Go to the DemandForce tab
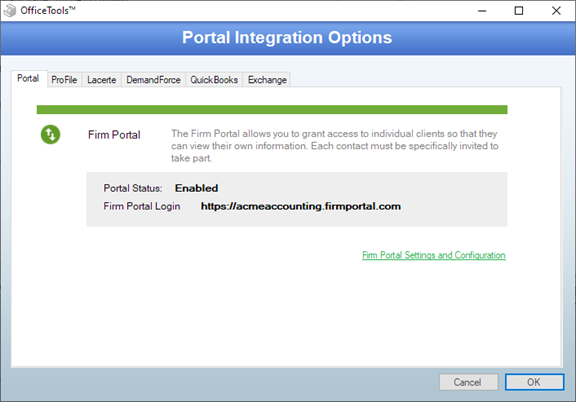The height and width of the screenshot is (402, 576). click(x=153, y=80)
